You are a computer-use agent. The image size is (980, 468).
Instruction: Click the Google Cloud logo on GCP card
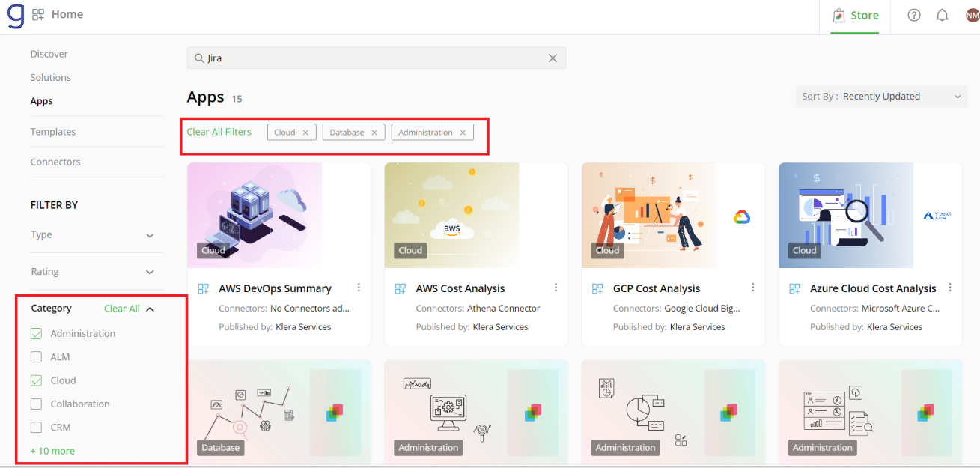pyautogui.click(x=741, y=217)
